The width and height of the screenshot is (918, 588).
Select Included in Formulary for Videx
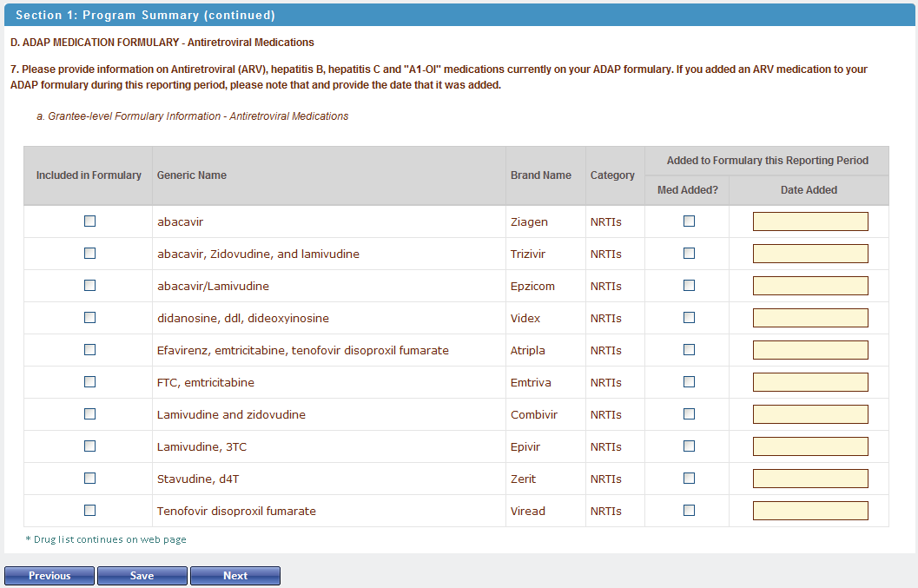89,318
